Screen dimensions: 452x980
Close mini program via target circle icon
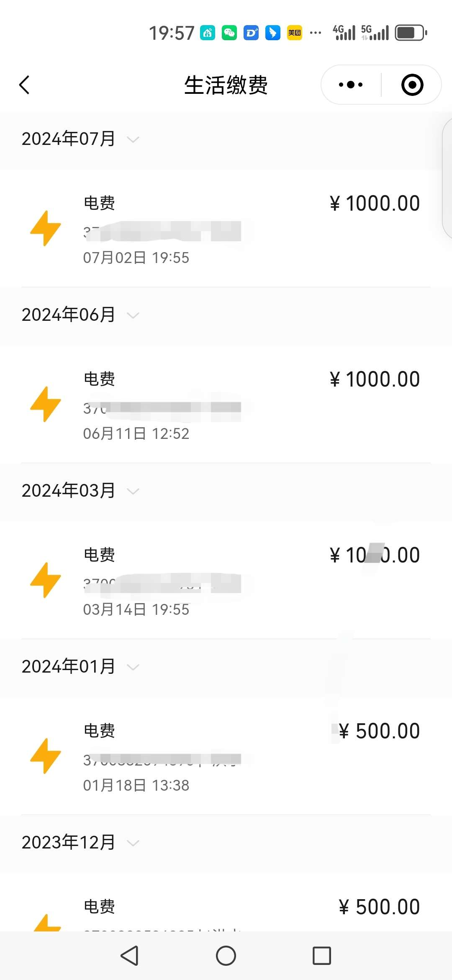tap(412, 85)
